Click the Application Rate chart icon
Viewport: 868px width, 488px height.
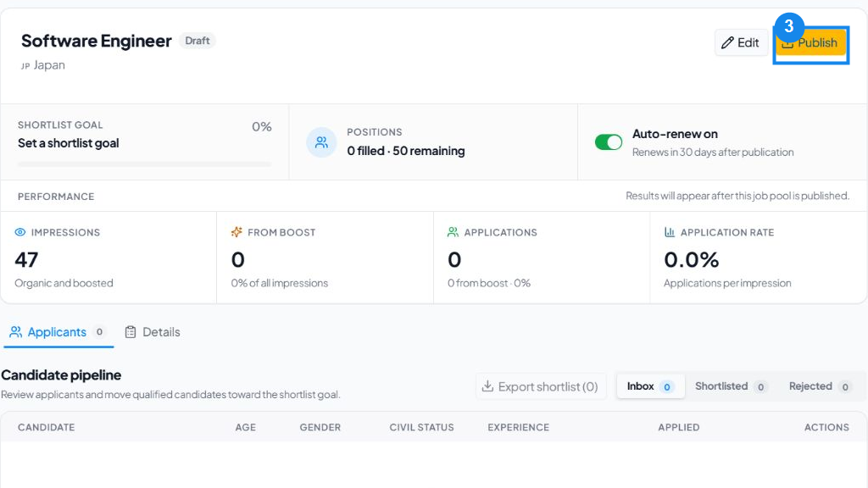coord(670,232)
